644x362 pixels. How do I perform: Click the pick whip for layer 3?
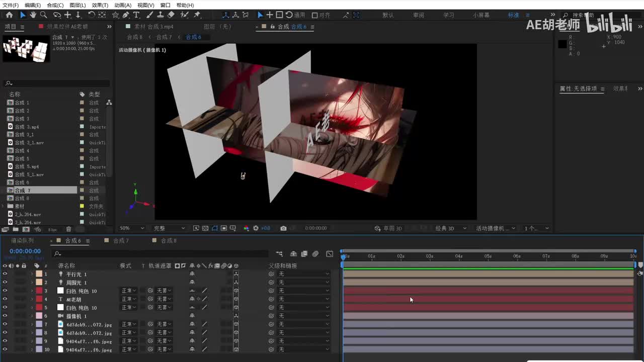click(271, 291)
